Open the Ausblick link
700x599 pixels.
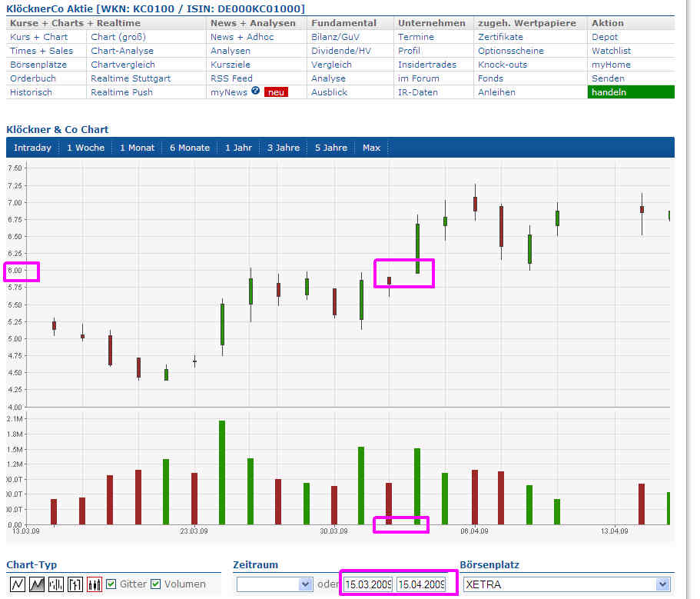click(329, 92)
